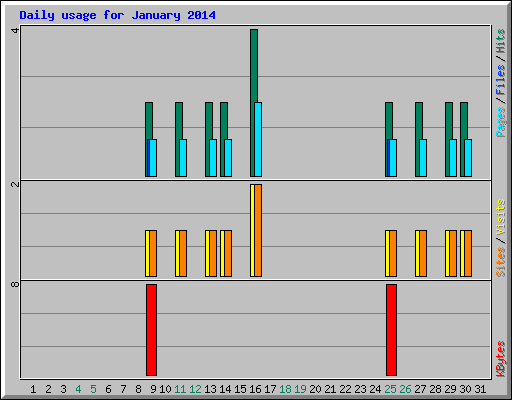Click the green day label '12' on the x-axis
512x400 pixels.
pyautogui.click(x=195, y=389)
